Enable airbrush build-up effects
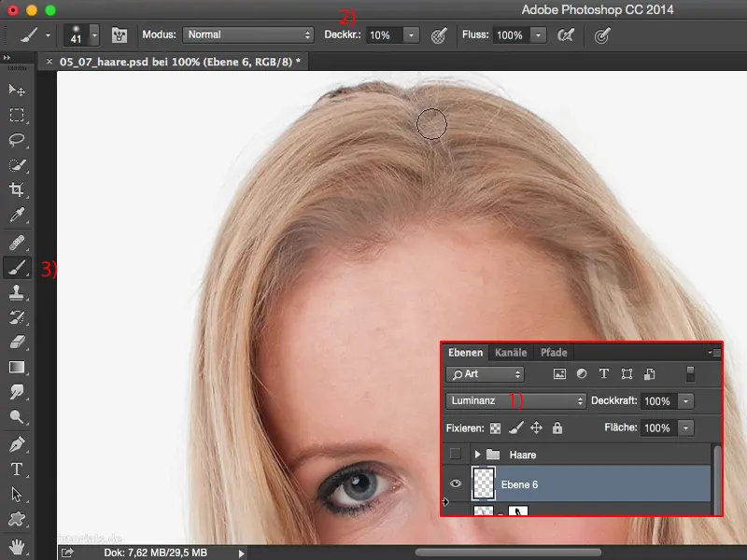The image size is (747, 560). pyautogui.click(x=566, y=35)
